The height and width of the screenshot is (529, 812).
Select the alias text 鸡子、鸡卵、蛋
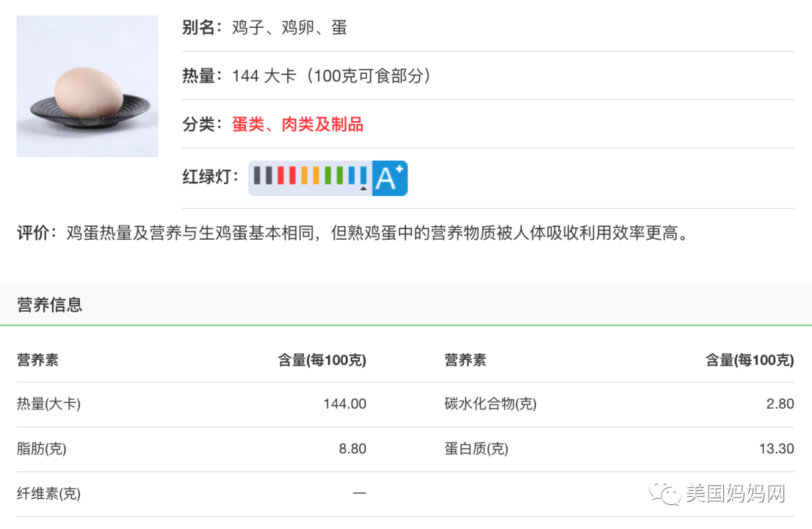[x=289, y=28]
